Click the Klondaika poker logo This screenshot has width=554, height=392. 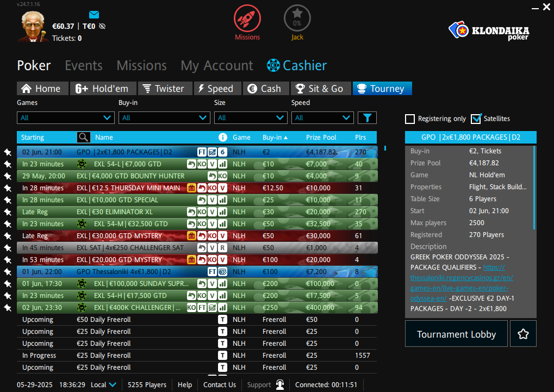point(489,31)
